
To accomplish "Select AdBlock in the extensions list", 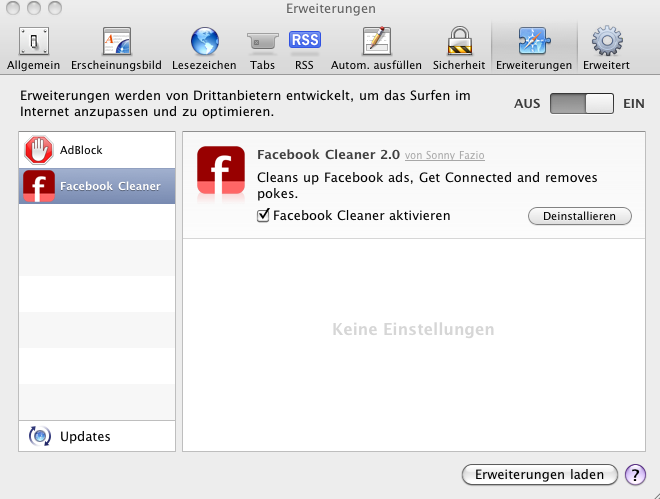I will point(97,150).
